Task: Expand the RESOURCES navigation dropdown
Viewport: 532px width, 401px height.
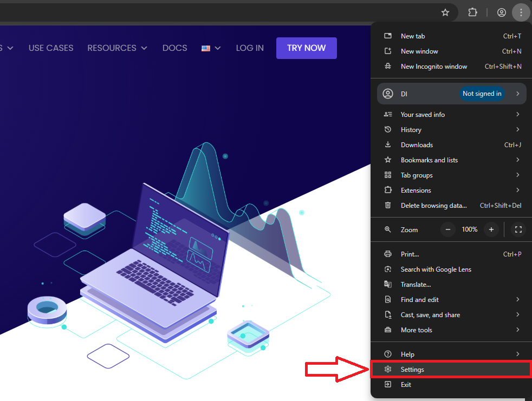Action: click(x=117, y=48)
